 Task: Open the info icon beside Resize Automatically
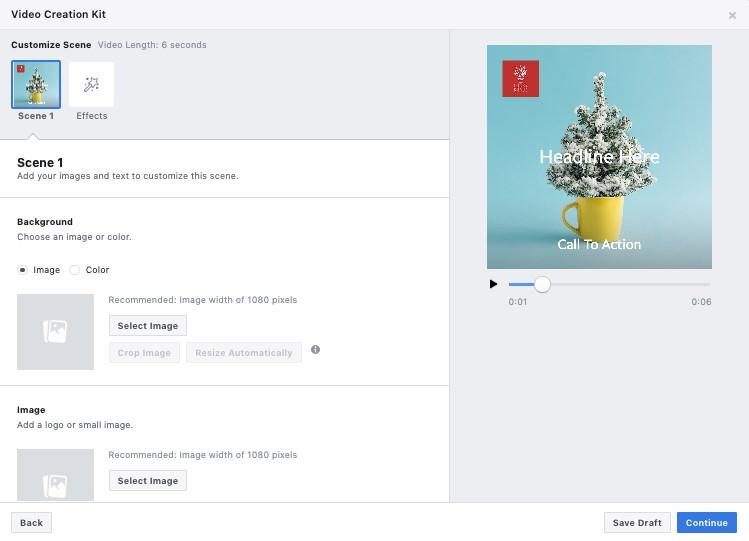315,350
